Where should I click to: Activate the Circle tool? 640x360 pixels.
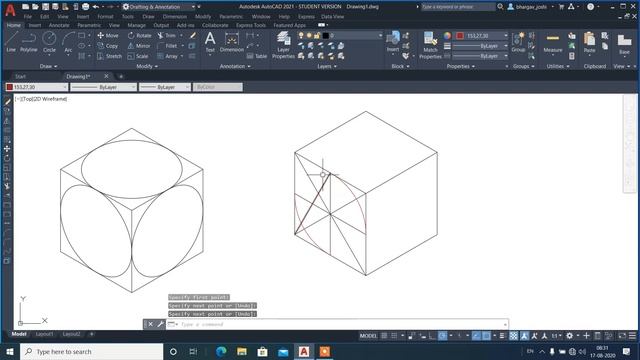click(x=49, y=42)
